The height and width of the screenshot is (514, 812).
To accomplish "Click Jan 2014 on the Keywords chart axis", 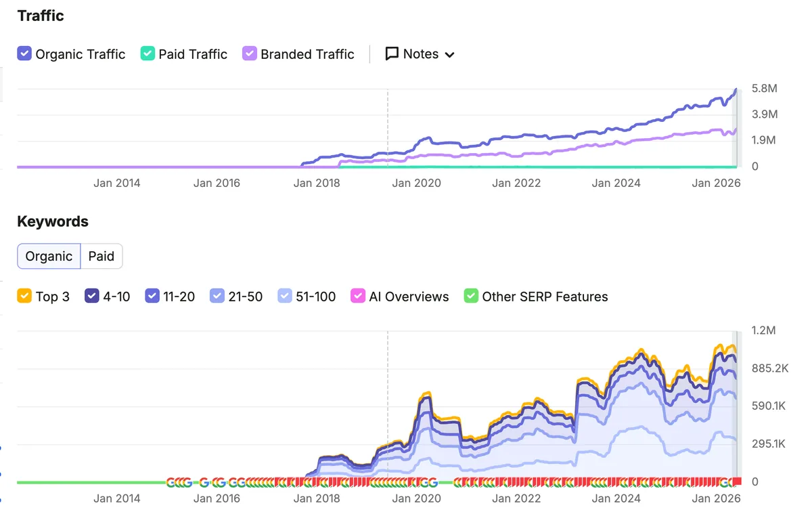I will 117,498.
